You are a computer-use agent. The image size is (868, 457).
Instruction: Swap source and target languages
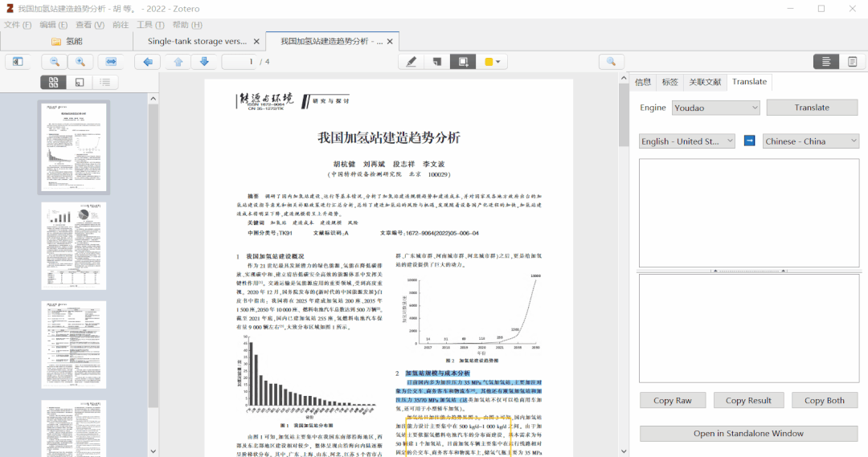click(x=749, y=141)
